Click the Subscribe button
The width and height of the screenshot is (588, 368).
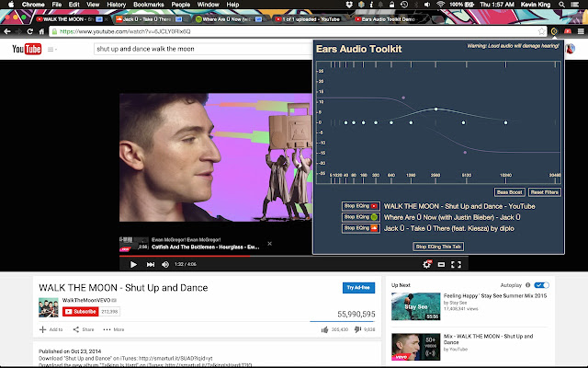pyautogui.click(x=80, y=312)
